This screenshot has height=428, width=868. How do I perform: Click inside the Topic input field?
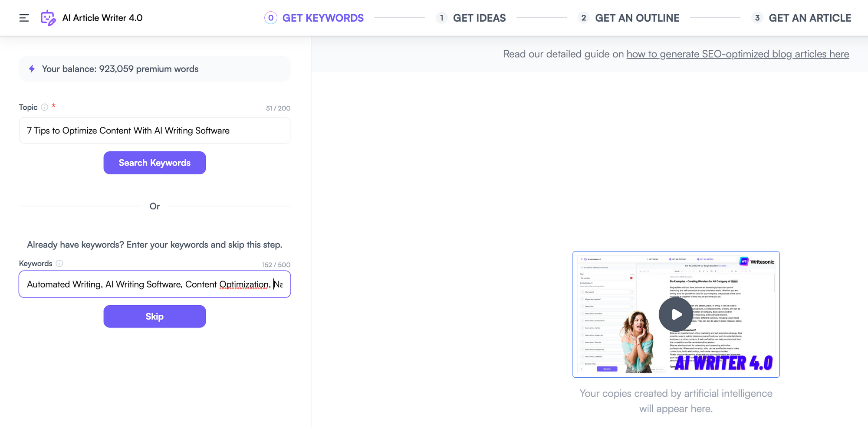point(154,130)
